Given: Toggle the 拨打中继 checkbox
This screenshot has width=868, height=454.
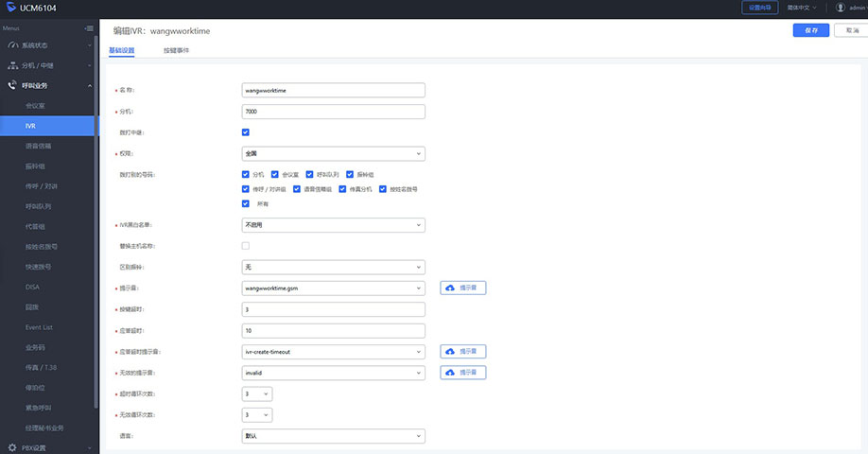Looking at the screenshot, I should (x=246, y=132).
